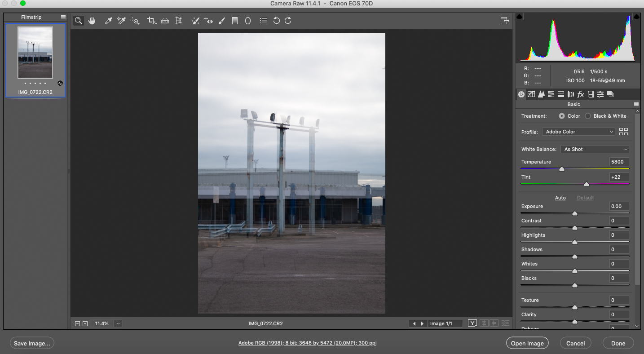Select the Red Eye Removal tool

(208, 21)
